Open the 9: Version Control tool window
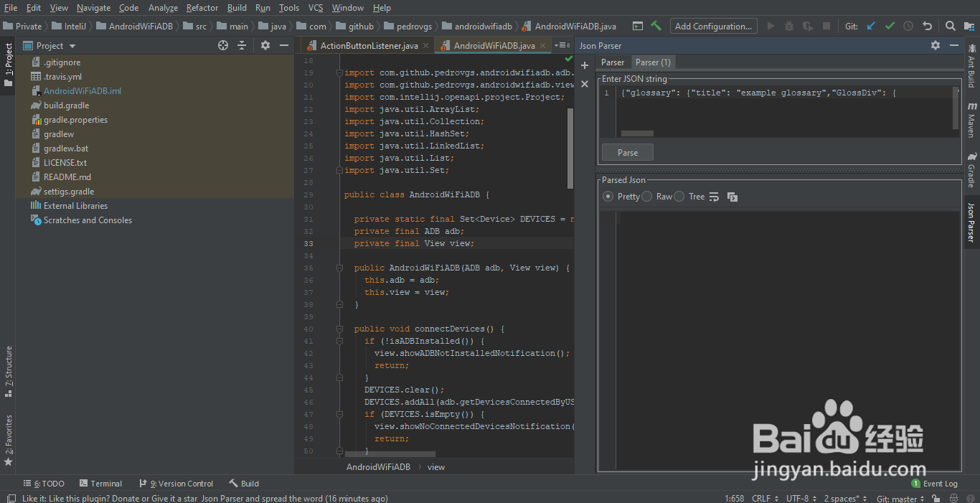The image size is (980, 503). pyautogui.click(x=176, y=484)
